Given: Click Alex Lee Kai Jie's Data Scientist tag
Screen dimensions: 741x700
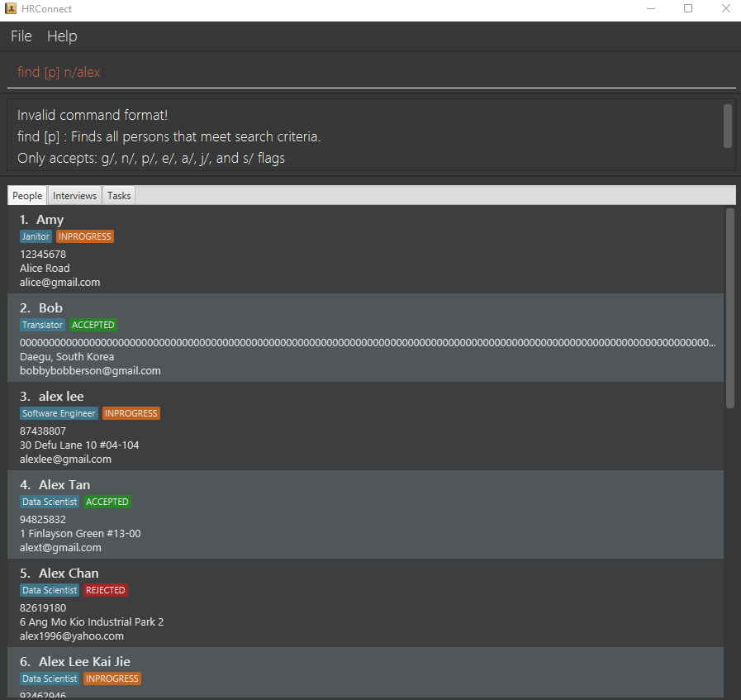Looking at the screenshot, I should (x=50, y=679).
